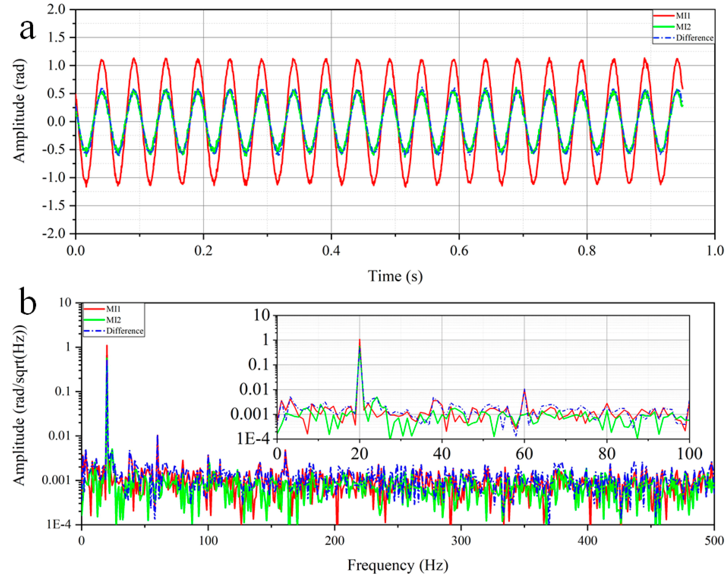Click the 0.4 tick label on time axis

(331, 251)
